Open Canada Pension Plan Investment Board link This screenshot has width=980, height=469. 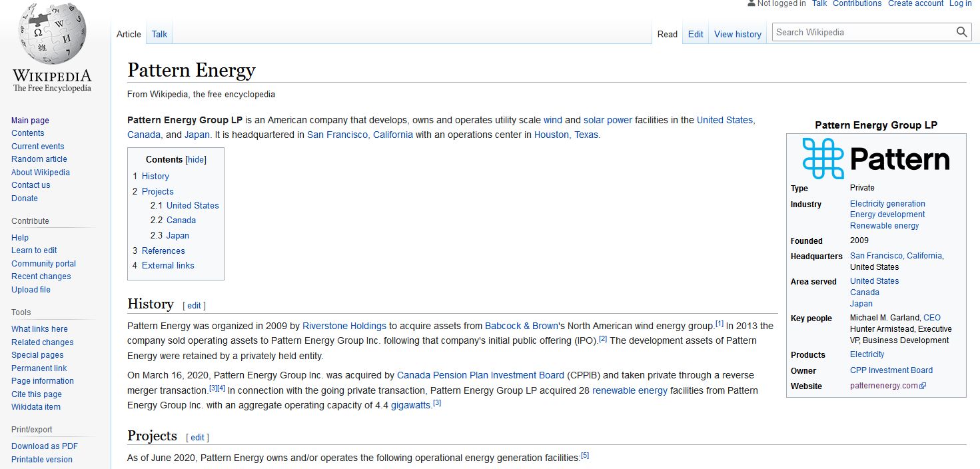click(x=480, y=376)
